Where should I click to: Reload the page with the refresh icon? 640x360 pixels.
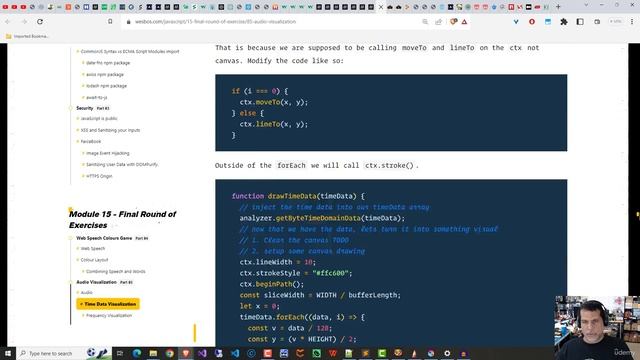(40, 22)
